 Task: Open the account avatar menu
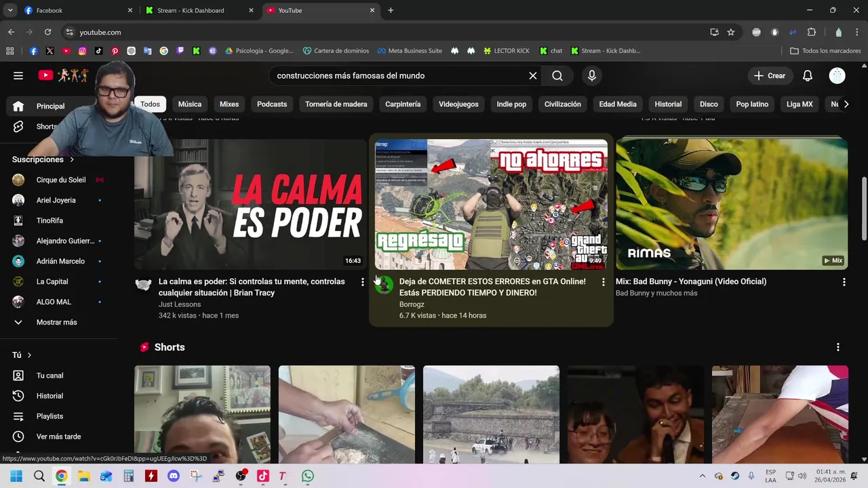837,76
